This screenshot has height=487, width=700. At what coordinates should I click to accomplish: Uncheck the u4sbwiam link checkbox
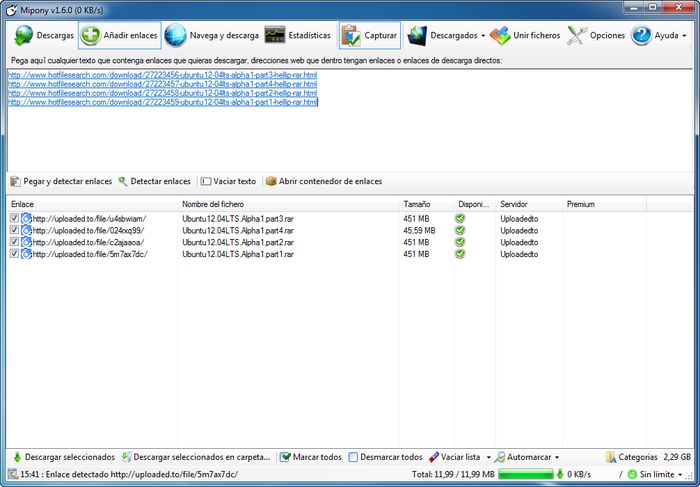click(14, 218)
